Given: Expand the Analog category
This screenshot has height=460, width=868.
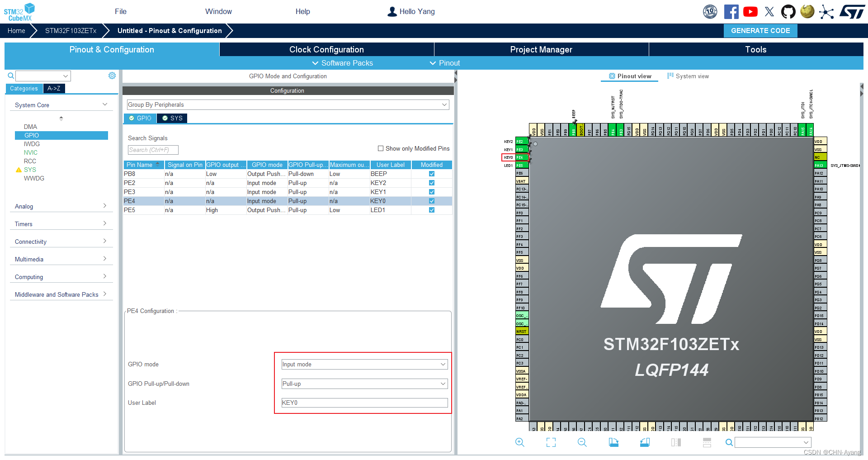Looking at the screenshot, I should [x=61, y=206].
